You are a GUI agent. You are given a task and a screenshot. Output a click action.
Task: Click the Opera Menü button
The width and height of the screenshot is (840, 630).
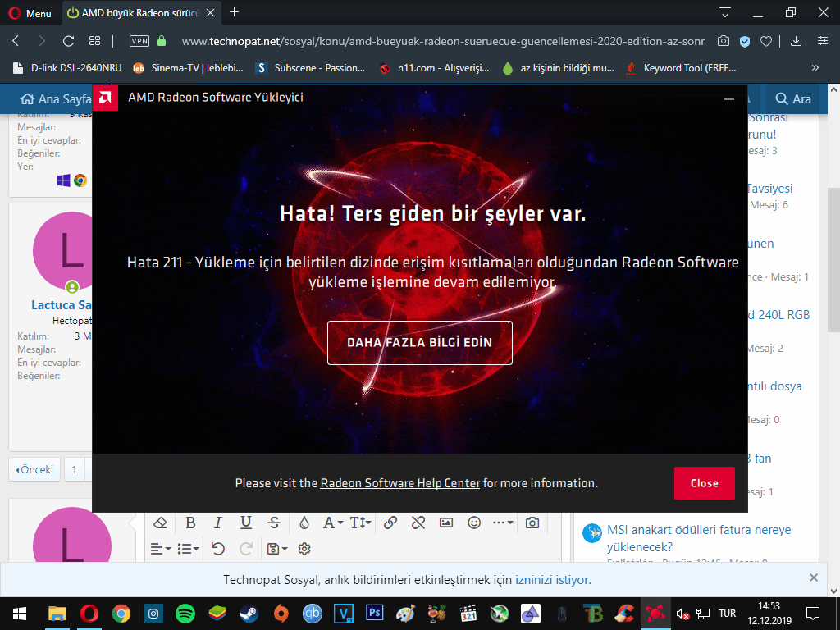[x=30, y=13]
